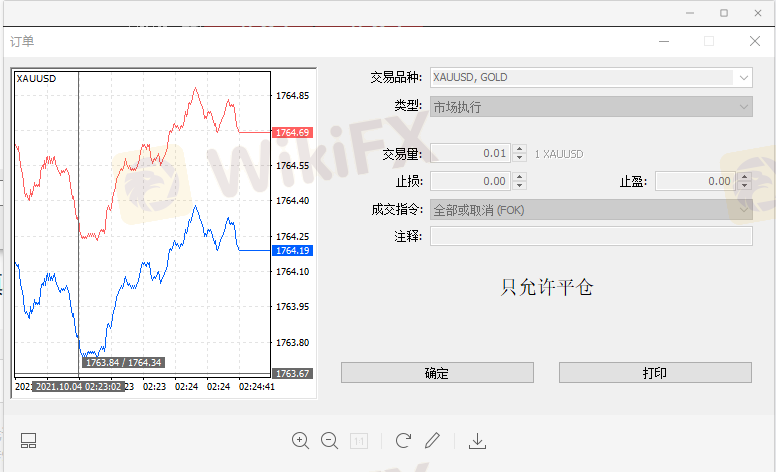The image size is (776, 472).
Task: Click the pencil edit icon
Action: [x=432, y=440]
